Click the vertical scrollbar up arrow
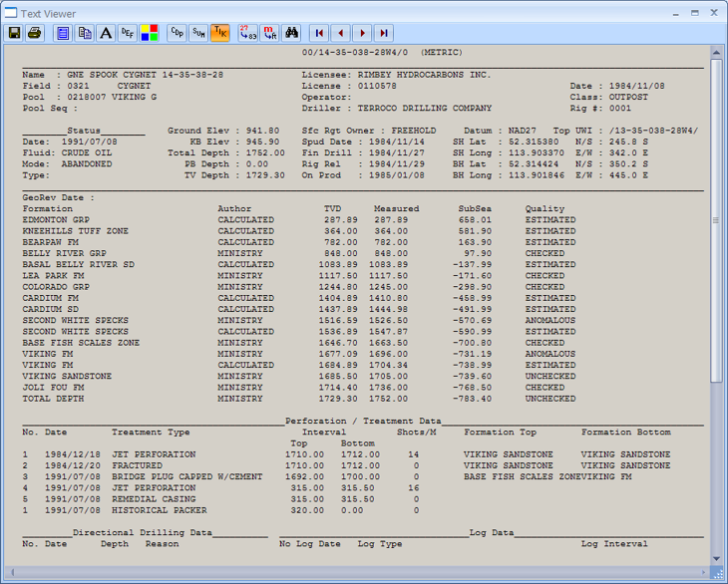The height and width of the screenshot is (584, 728). [x=716, y=53]
